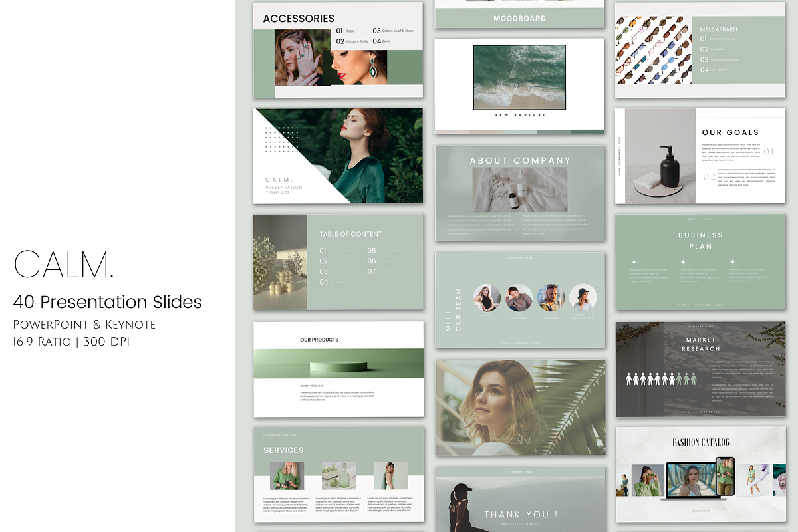Select the Thank You slide

point(521,499)
